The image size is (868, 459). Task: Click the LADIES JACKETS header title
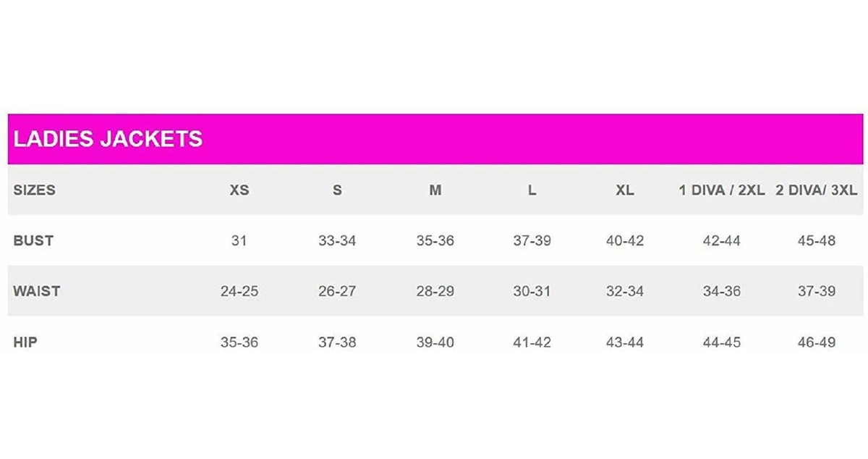click(x=108, y=139)
